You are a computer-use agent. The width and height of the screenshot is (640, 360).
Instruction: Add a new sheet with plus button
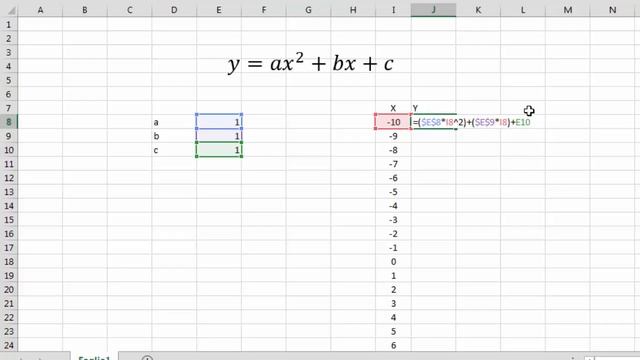click(147, 358)
